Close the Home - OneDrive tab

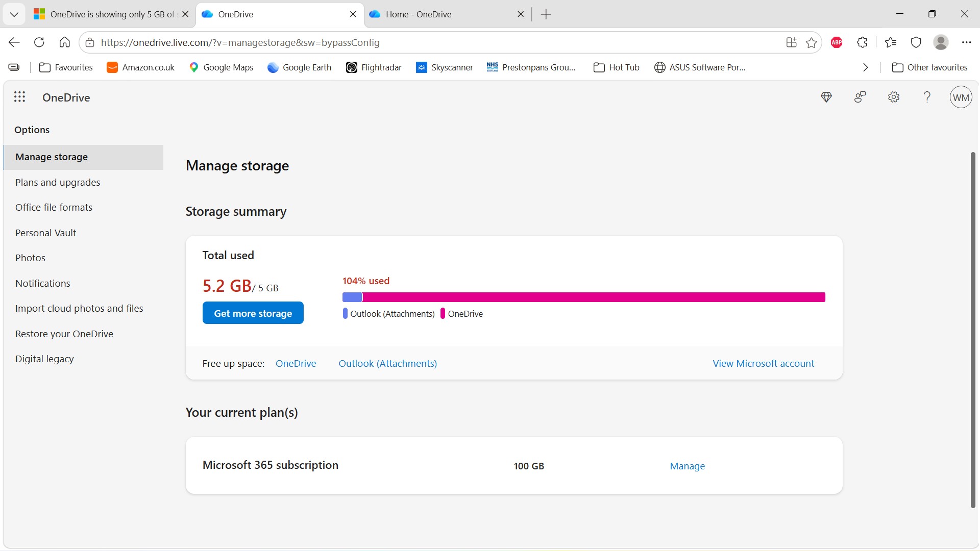coord(521,14)
